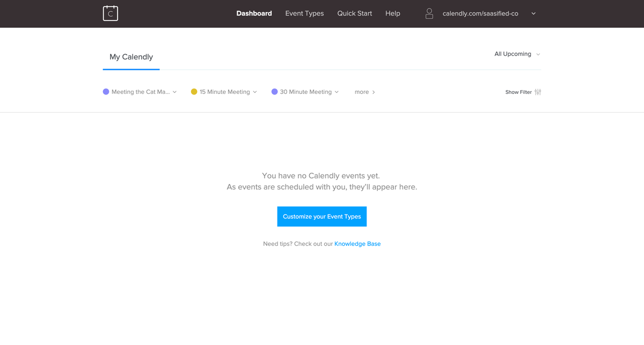Click the Meeting the Cat Ma... event label
The height and width of the screenshot is (345, 644).
(141, 92)
